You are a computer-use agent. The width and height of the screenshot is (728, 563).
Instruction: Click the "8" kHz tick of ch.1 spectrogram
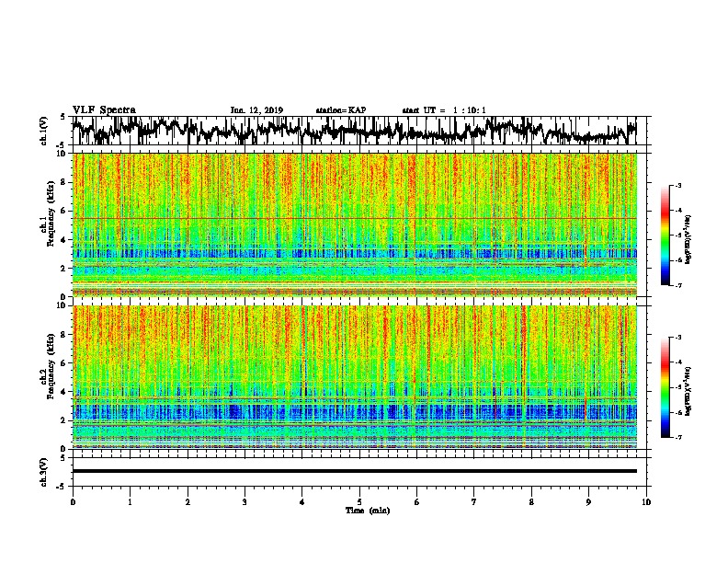click(64, 182)
